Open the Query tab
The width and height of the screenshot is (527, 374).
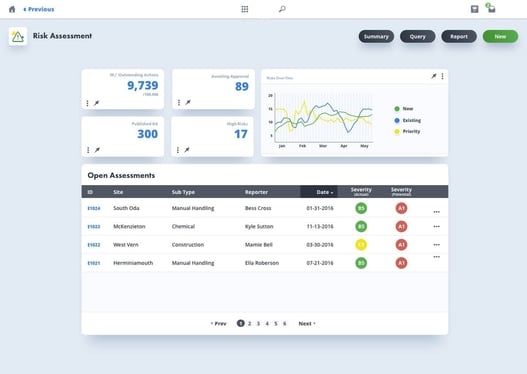(417, 36)
